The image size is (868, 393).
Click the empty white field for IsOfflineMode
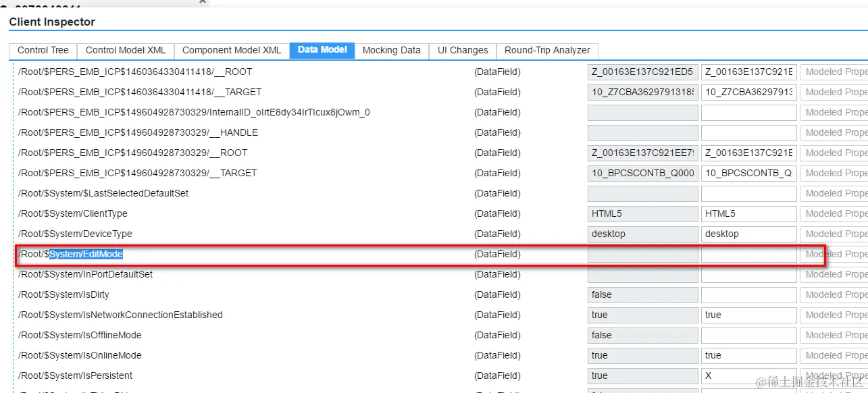pyautogui.click(x=748, y=336)
